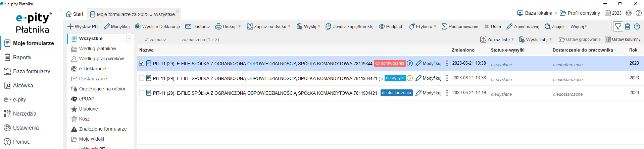Select the Wszystkie view
Viewport: 644px width, 149px height.
tap(91, 39)
